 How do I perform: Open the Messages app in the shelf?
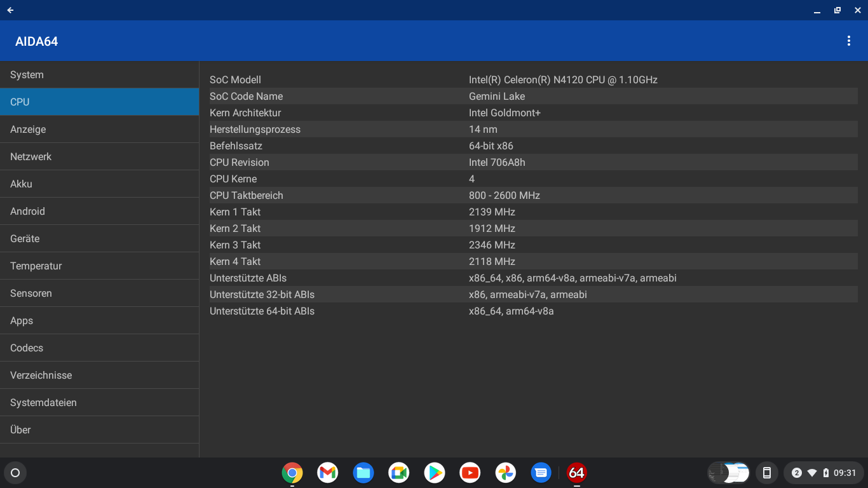541,473
